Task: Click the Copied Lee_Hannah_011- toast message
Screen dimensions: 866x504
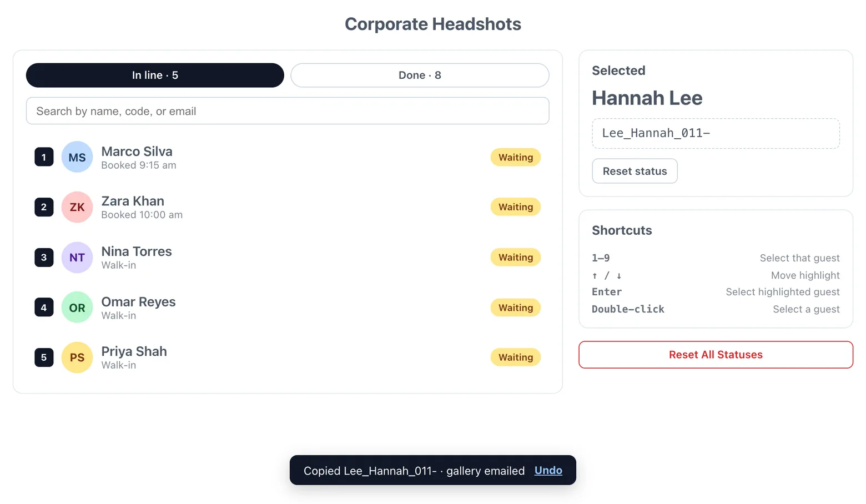Action: (x=414, y=471)
